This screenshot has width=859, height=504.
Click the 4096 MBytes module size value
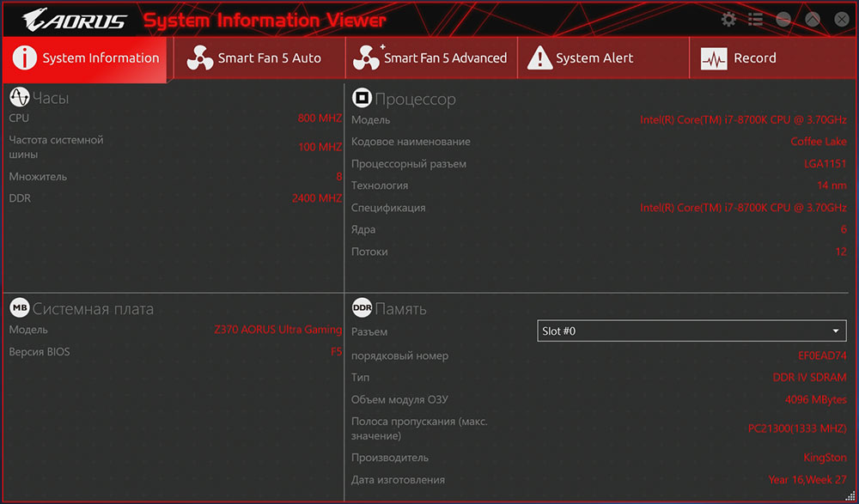tap(816, 399)
